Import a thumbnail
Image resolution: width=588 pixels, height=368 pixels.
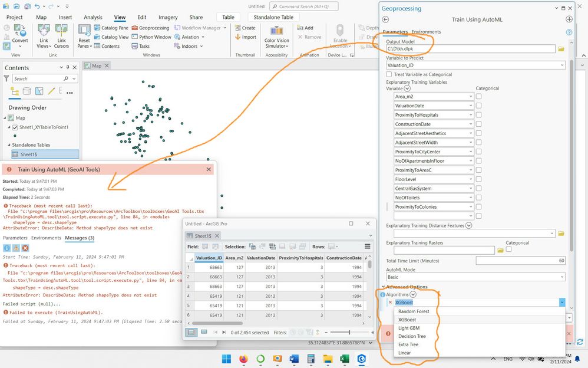pyautogui.click(x=246, y=37)
